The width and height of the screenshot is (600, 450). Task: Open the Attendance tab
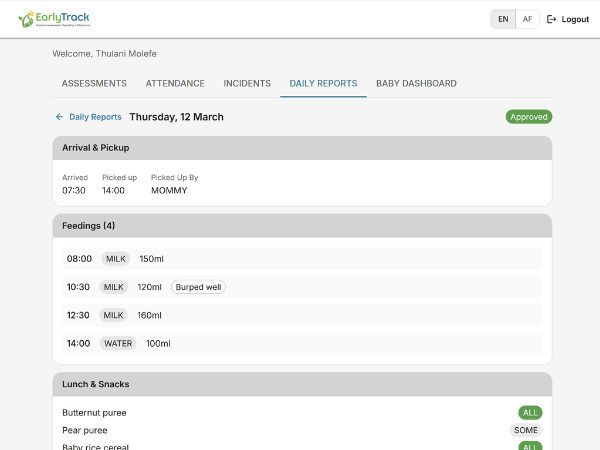[175, 83]
